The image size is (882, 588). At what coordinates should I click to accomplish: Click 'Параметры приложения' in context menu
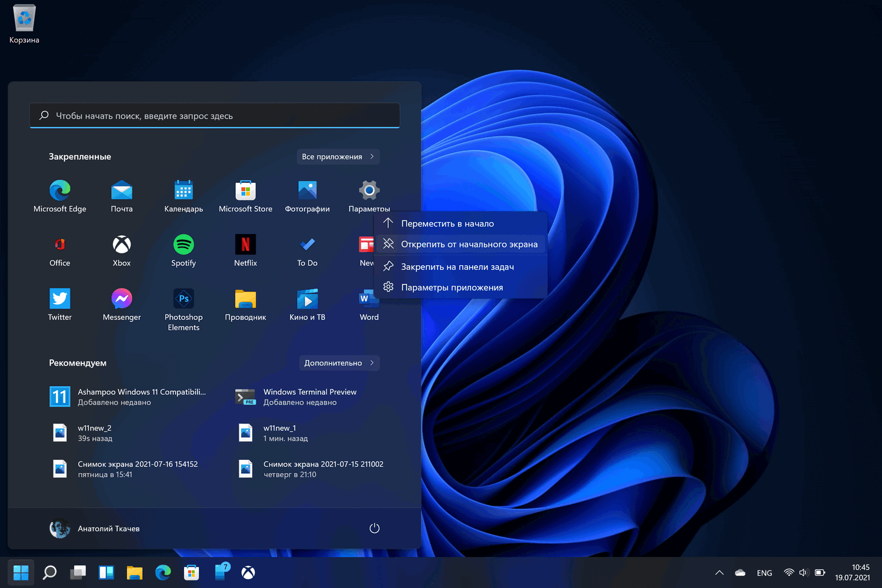452,288
